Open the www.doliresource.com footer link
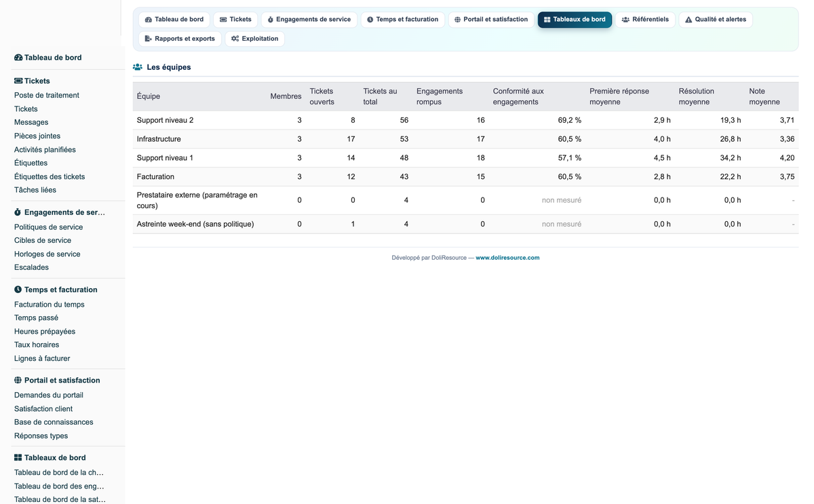 pos(507,258)
